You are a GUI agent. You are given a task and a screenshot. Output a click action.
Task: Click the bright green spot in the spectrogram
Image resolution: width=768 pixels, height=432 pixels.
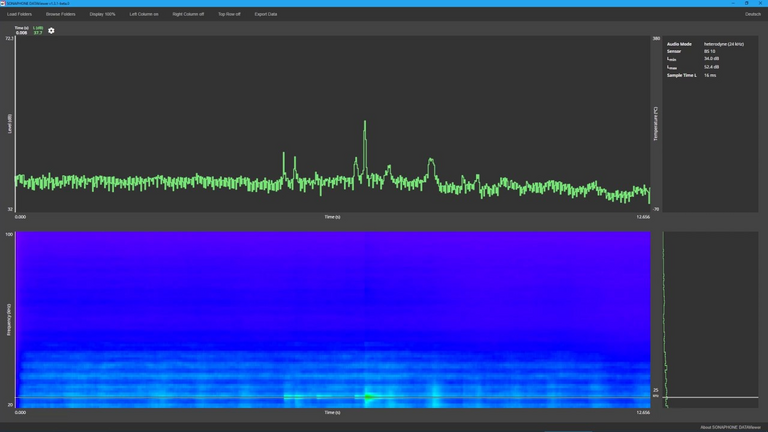pyautogui.click(x=369, y=397)
